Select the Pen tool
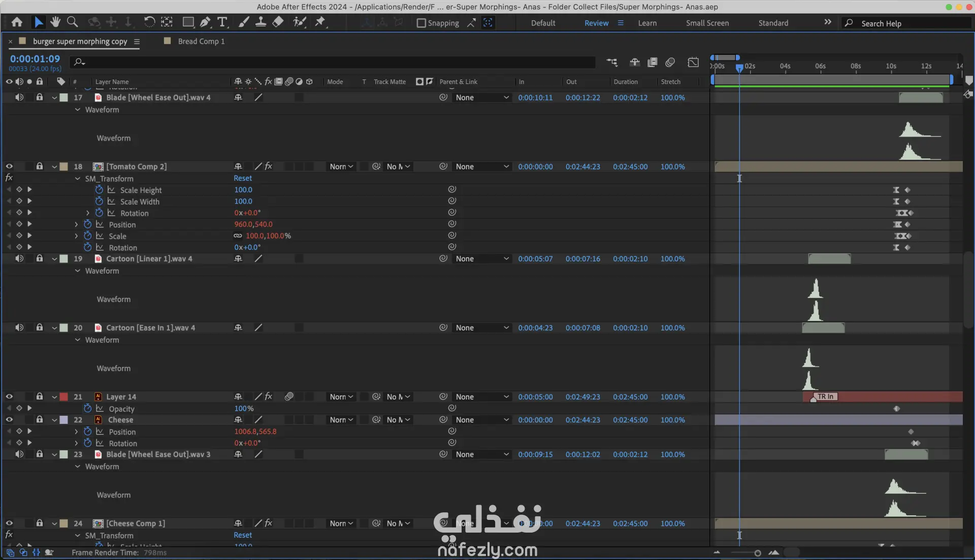975x560 pixels. [205, 22]
